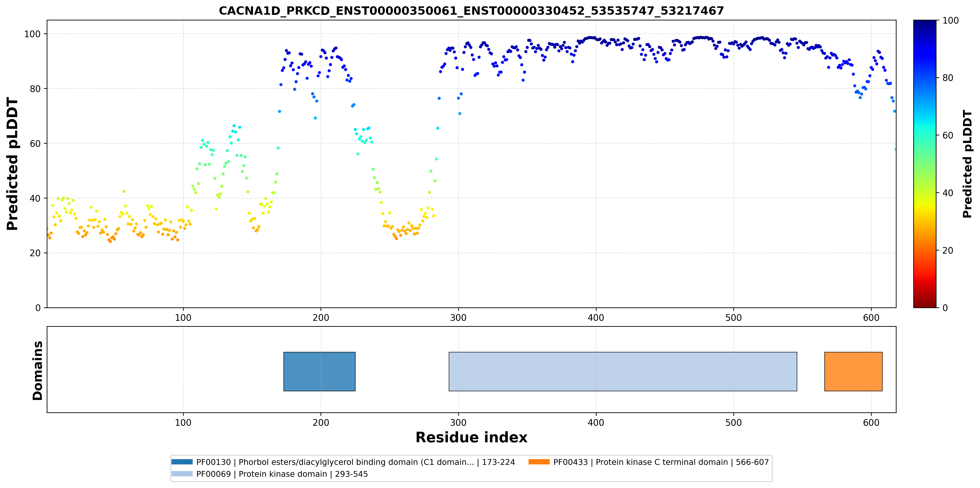Click the PF00130 Phorbol esters legend text
Viewport: 980px width, 488px height.
click(x=355, y=462)
